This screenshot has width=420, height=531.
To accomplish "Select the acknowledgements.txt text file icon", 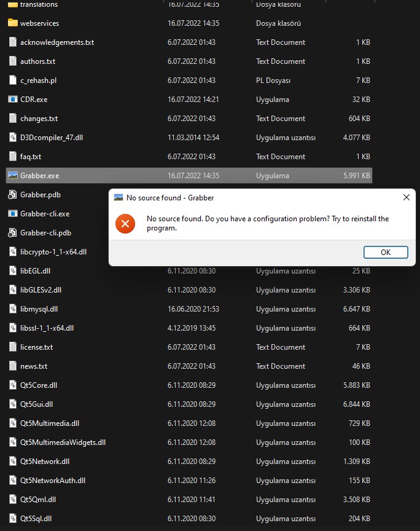I will coord(14,42).
